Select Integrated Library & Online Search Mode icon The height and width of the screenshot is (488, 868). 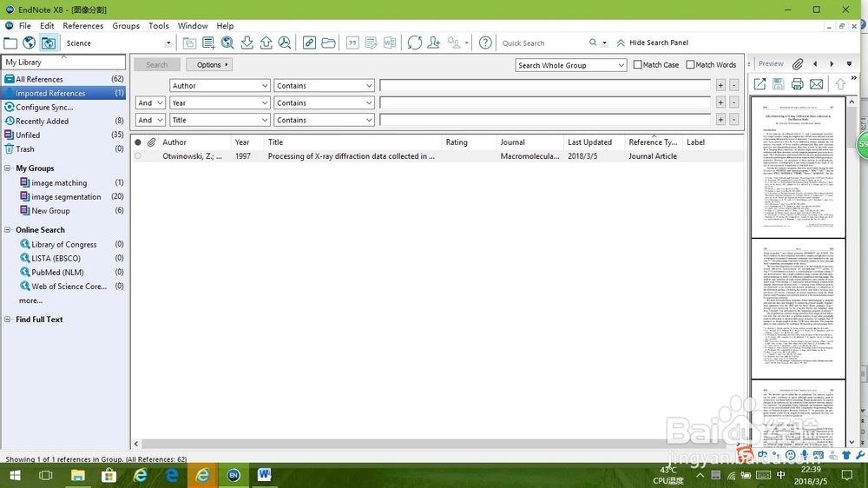(48, 43)
